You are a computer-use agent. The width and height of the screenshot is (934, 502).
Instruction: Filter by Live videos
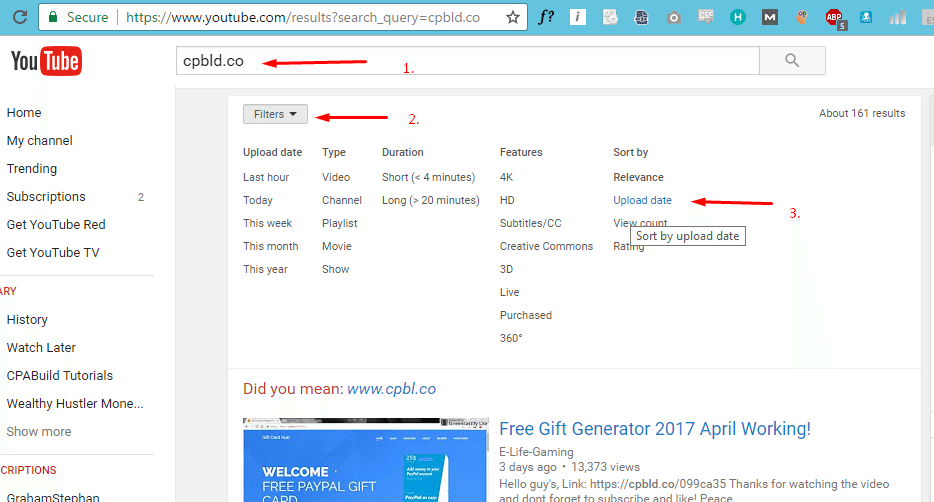(x=509, y=292)
